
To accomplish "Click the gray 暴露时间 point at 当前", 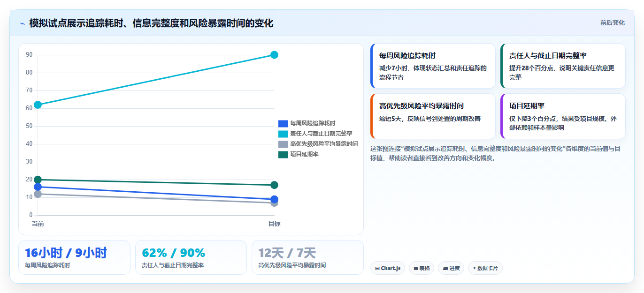I will (x=38, y=194).
